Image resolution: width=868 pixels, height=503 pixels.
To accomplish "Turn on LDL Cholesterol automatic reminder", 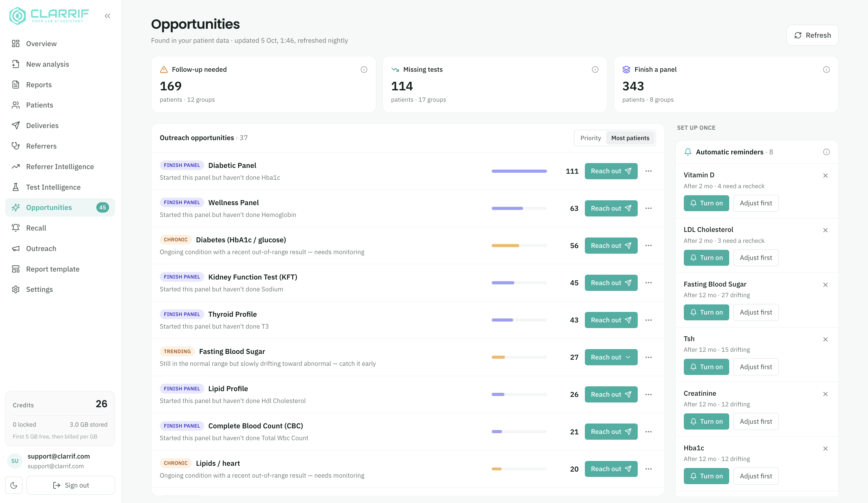I will click(706, 258).
